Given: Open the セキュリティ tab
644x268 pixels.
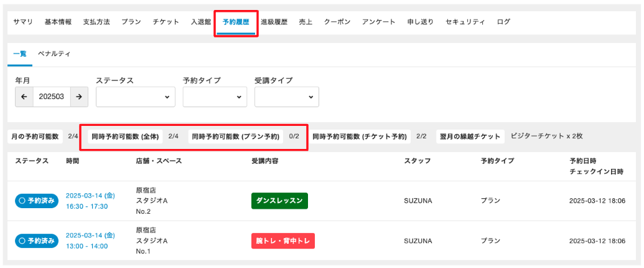Looking at the screenshot, I should click(465, 22).
